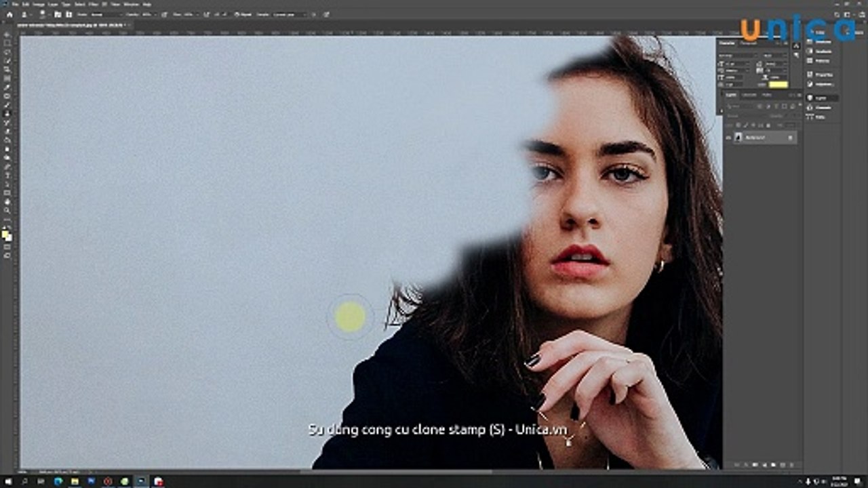Image resolution: width=868 pixels, height=488 pixels.
Task: Select the Horizontal Type tool
Action: [x=7, y=174]
